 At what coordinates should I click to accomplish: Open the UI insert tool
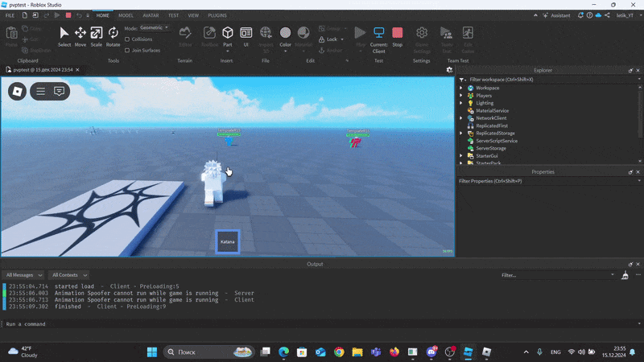pyautogui.click(x=246, y=37)
